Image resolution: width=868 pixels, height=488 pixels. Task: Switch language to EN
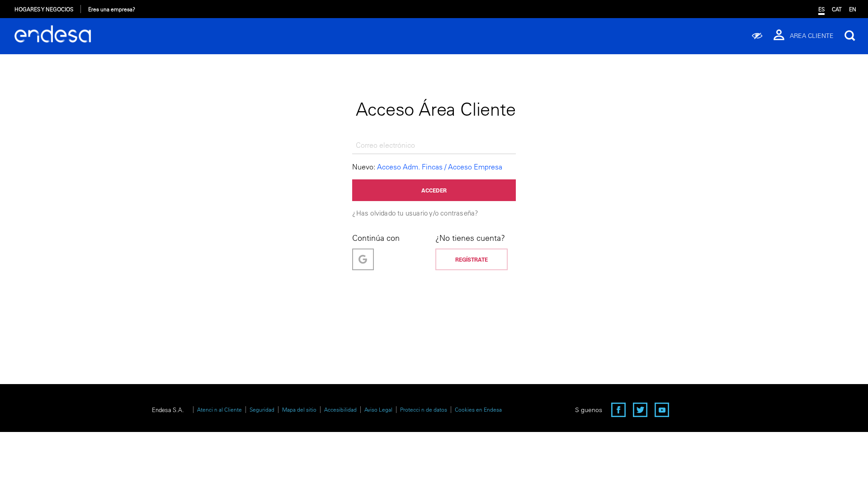click(x=852, y=9)
